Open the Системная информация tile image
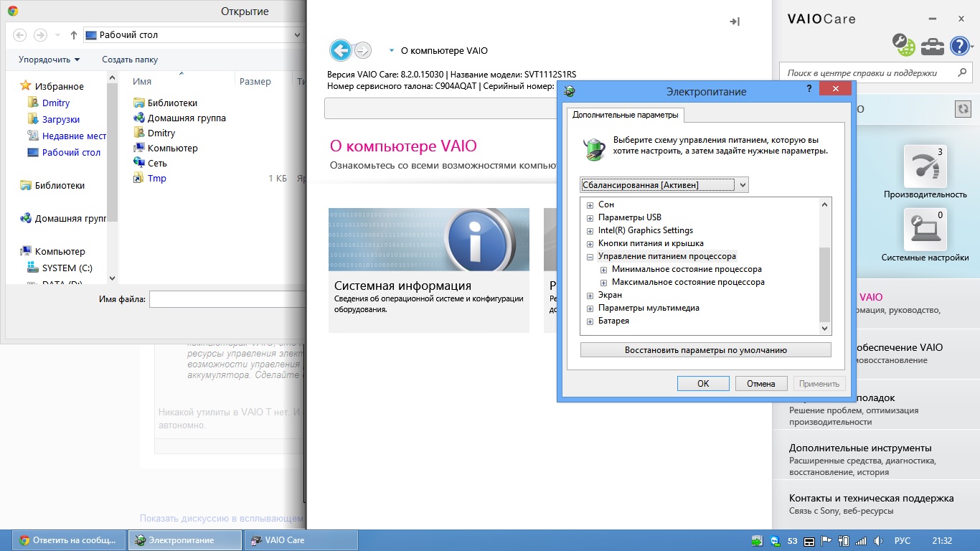980x551 pixels. (429, 240)
